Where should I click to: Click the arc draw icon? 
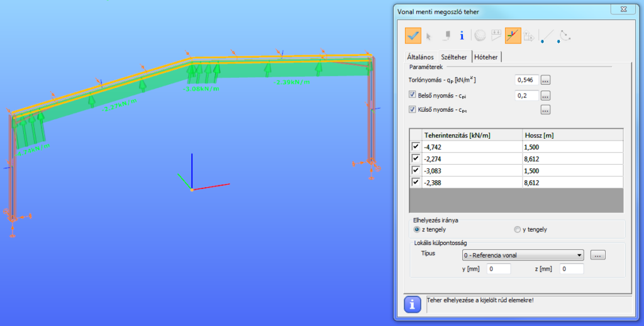(564, 36)
